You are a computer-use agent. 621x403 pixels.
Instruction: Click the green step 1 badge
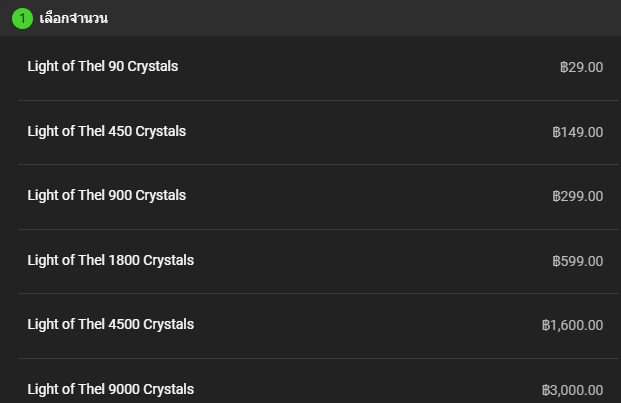coord(22,19)
